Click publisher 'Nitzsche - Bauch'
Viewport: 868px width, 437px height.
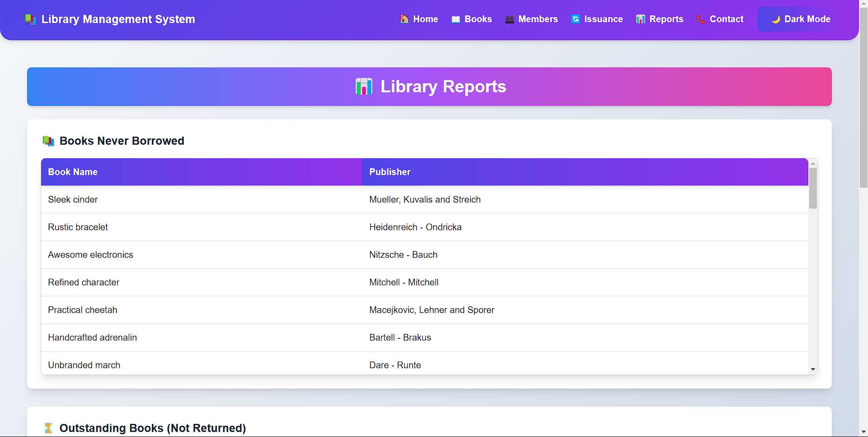coord(403,255)
